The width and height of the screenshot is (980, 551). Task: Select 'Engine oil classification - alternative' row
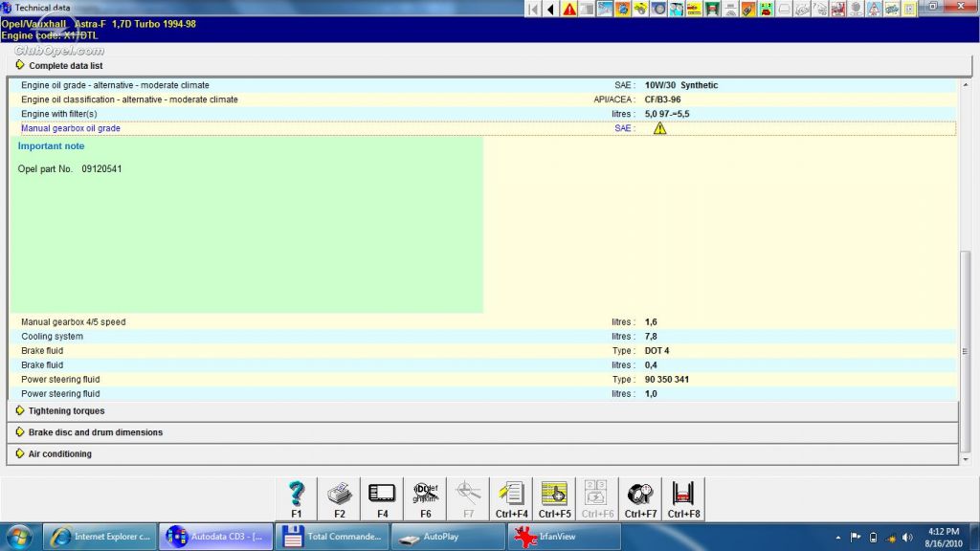482,99
